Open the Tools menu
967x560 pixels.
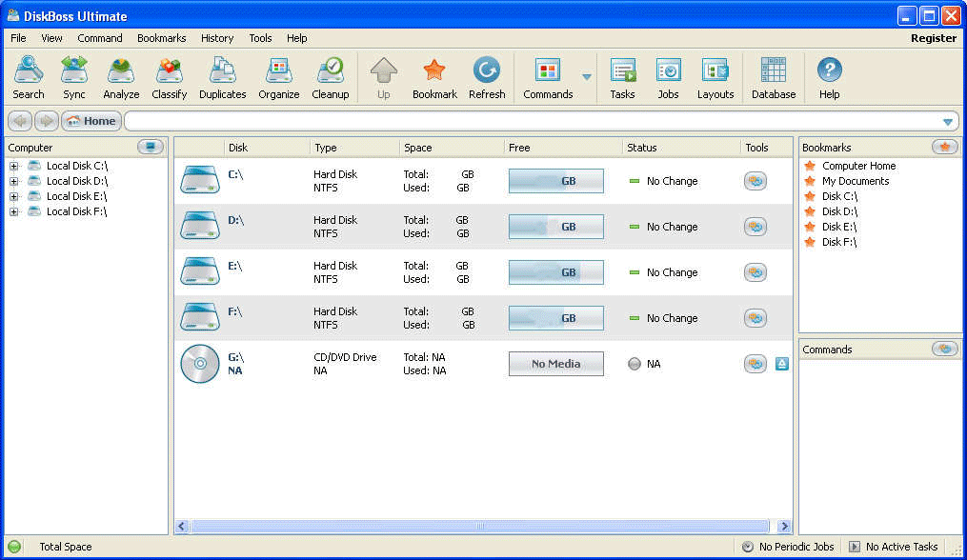[x=260, y=38]
